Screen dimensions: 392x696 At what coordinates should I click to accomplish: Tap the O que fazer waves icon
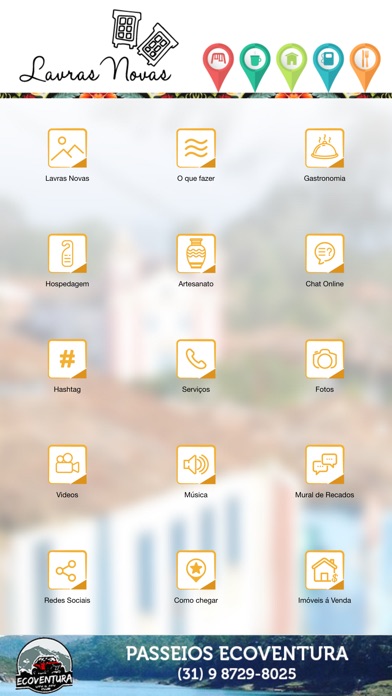click(x=196, y=148)
